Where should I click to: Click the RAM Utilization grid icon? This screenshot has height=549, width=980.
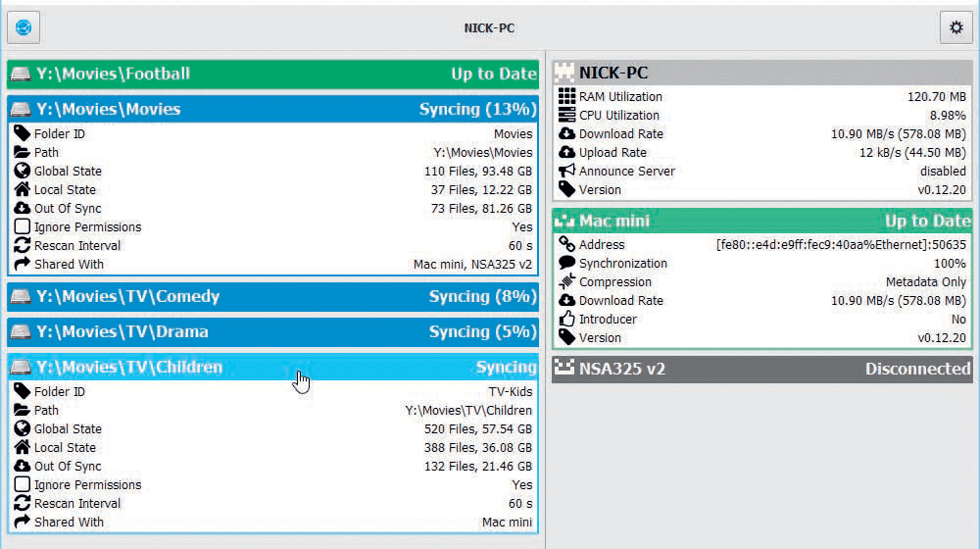(x=566, y=96)
